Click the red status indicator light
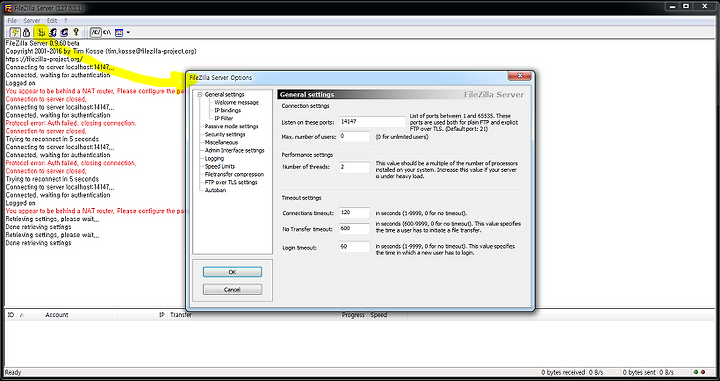The height and width of the screenshot is (381, 720). tap(703, 372)
